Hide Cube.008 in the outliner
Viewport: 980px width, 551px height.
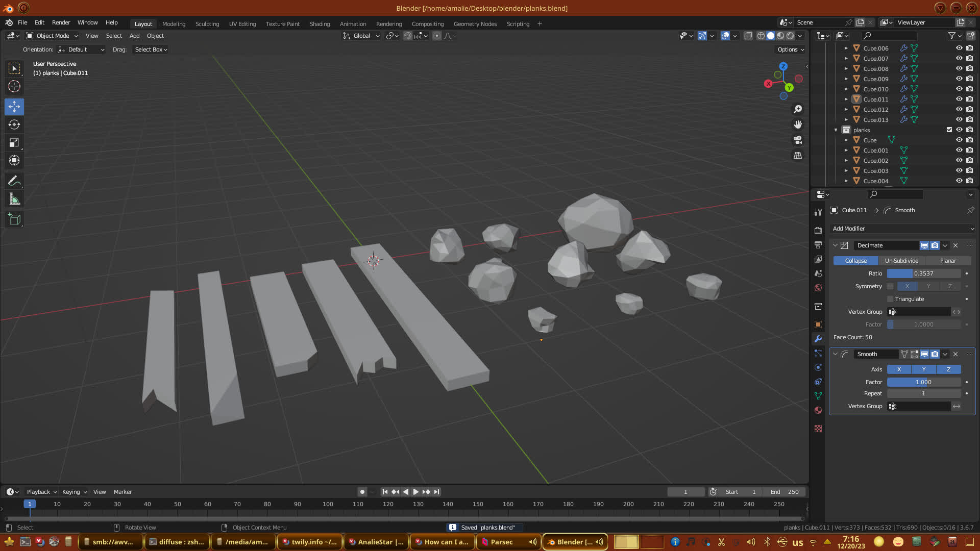pyautogui.click(x=959, y=69)
